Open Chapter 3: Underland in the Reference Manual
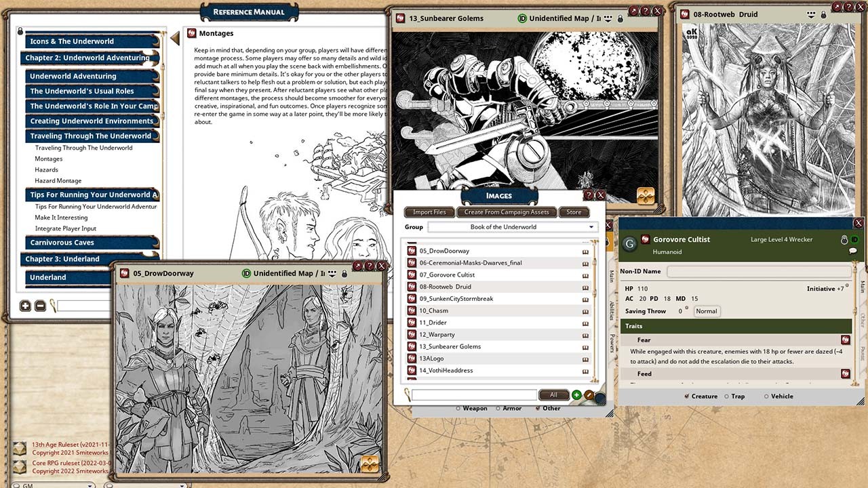The image size is (868, 488). 61,258
